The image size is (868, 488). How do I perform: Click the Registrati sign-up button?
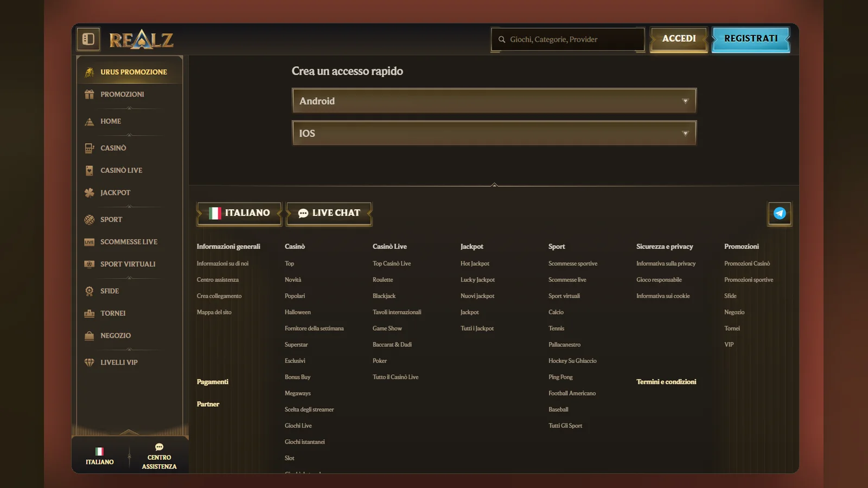coord(751,39)
